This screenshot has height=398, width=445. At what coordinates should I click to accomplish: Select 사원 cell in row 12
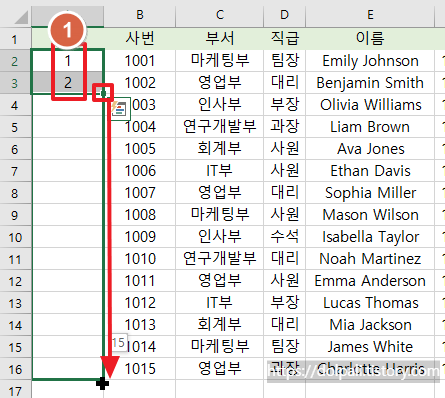click(x=284, y=281)
